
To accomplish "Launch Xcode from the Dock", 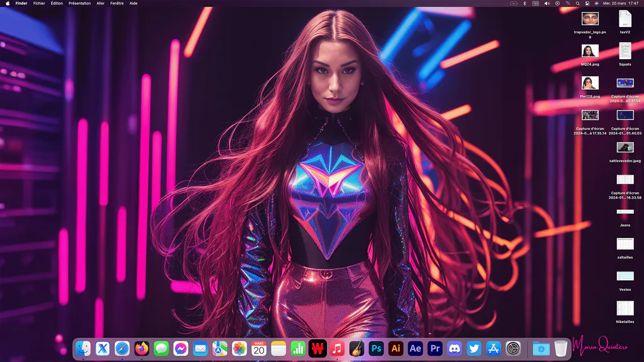I will (103, 348).
